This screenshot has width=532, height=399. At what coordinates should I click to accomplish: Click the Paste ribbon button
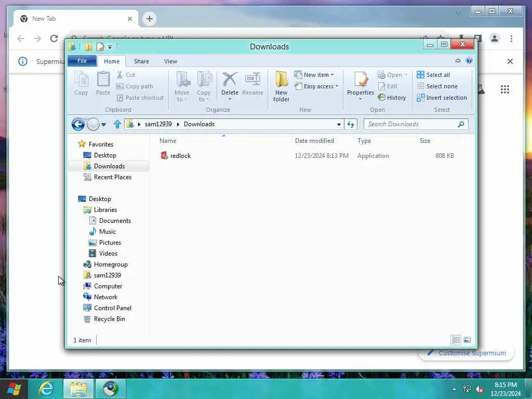pos(103,84)
